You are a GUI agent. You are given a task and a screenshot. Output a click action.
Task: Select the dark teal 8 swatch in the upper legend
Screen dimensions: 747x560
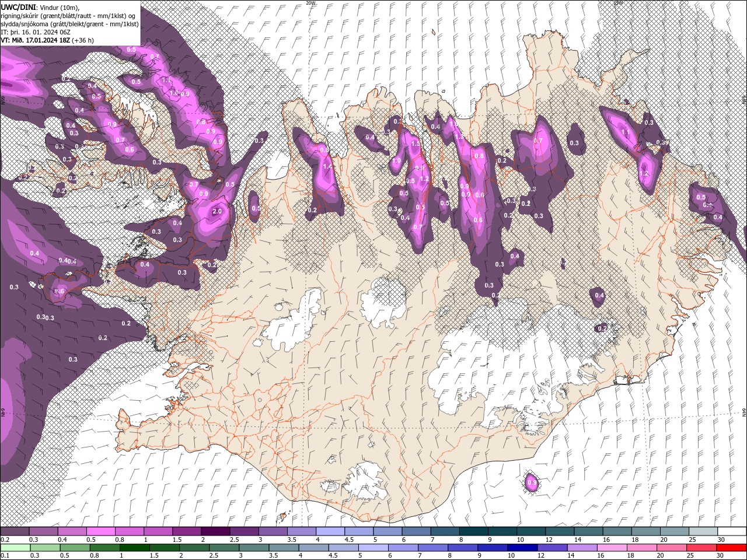[x=474, y=531]
